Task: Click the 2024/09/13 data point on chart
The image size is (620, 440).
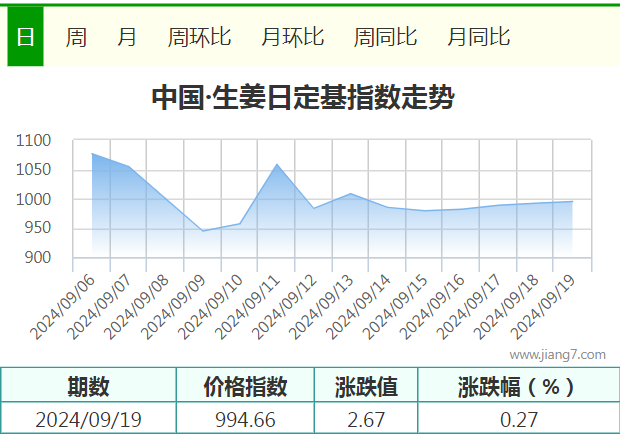Action: [x=351, y=193]
